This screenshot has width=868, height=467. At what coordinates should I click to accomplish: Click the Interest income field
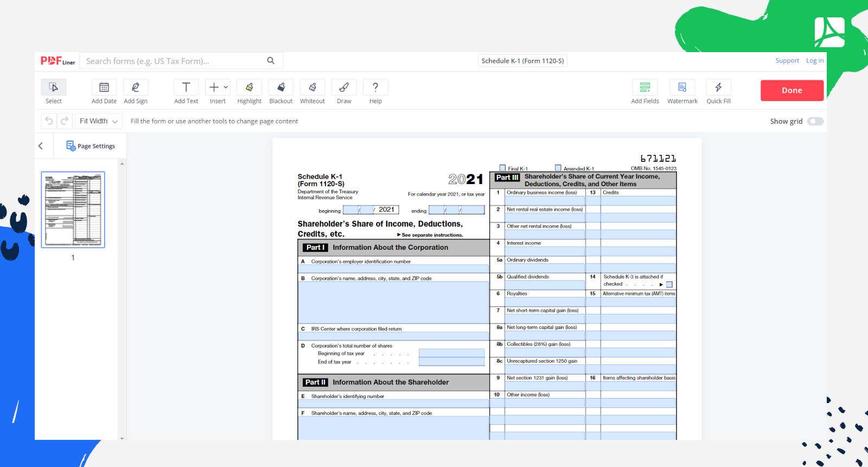[x=545, y=251]
